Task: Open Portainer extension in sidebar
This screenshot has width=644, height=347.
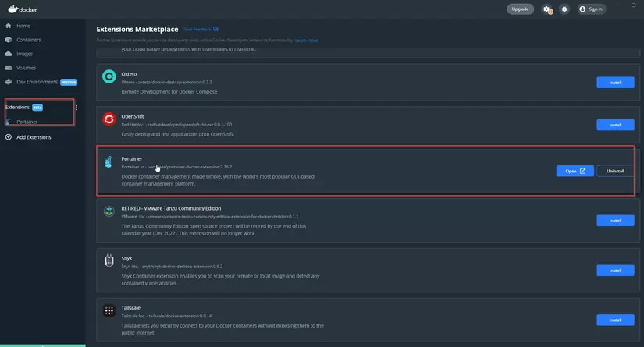Action: click(27, 122)
